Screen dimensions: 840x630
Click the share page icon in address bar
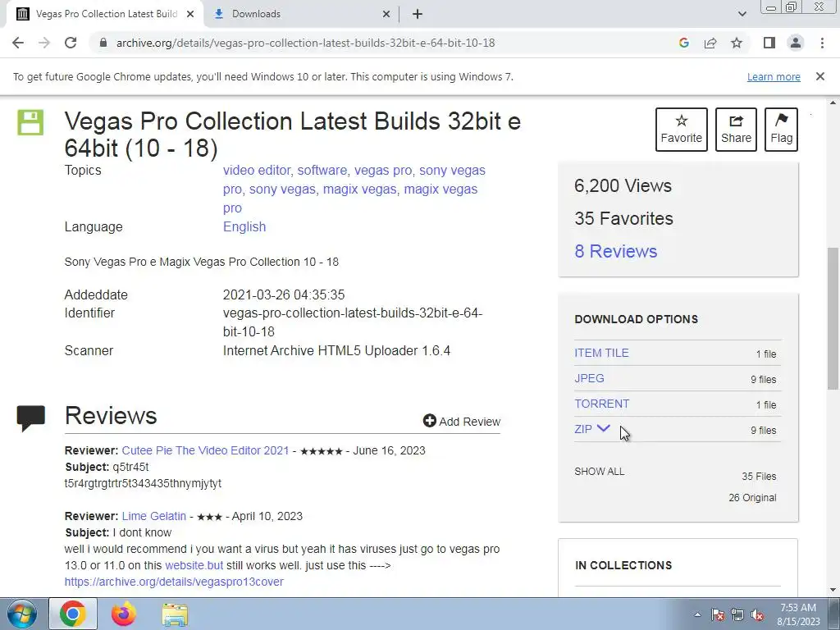coord(710,43)
